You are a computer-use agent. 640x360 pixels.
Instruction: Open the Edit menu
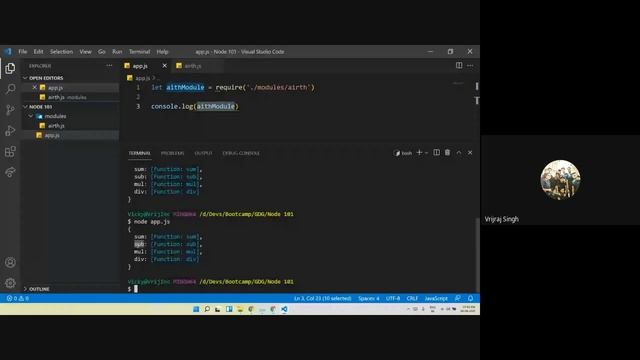(38, 52)
